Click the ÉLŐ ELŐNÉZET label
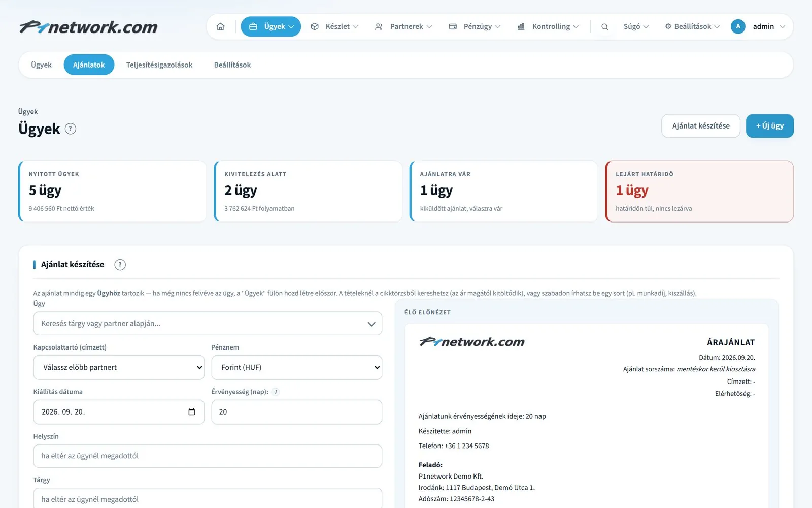 pyautogui.click(x=427, y=313)
